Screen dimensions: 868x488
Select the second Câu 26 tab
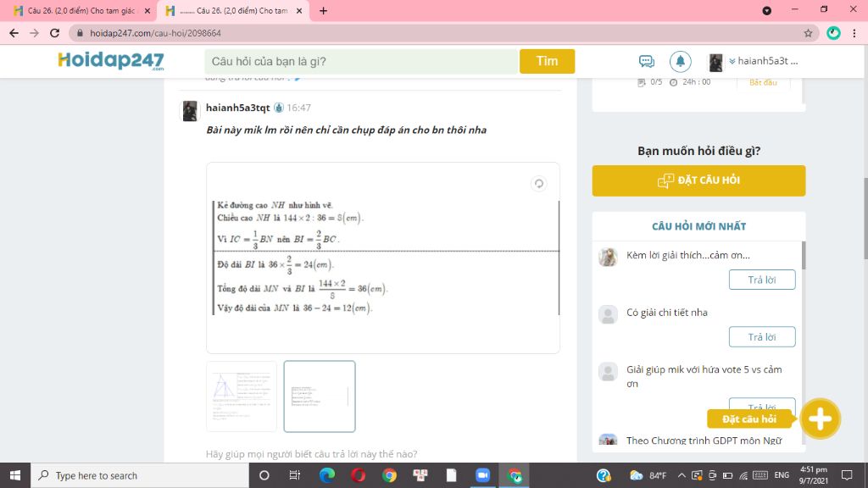[232, 10]
